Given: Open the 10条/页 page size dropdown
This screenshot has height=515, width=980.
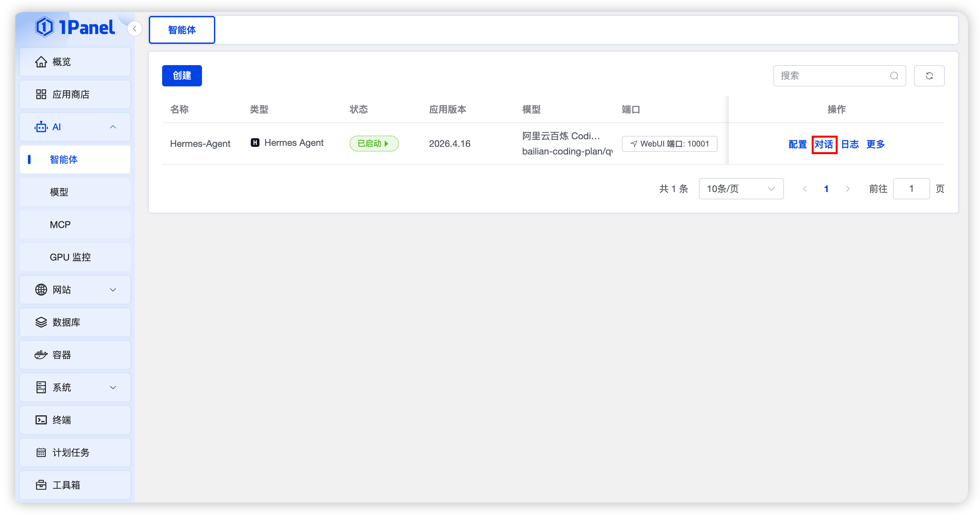Looking at the screenshot, I should click(x=741, y=189).
